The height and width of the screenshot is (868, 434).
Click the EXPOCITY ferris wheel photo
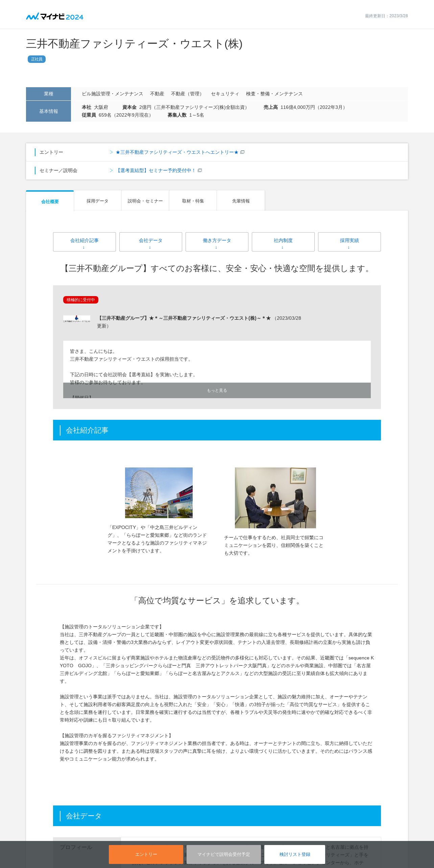[159, 493]
